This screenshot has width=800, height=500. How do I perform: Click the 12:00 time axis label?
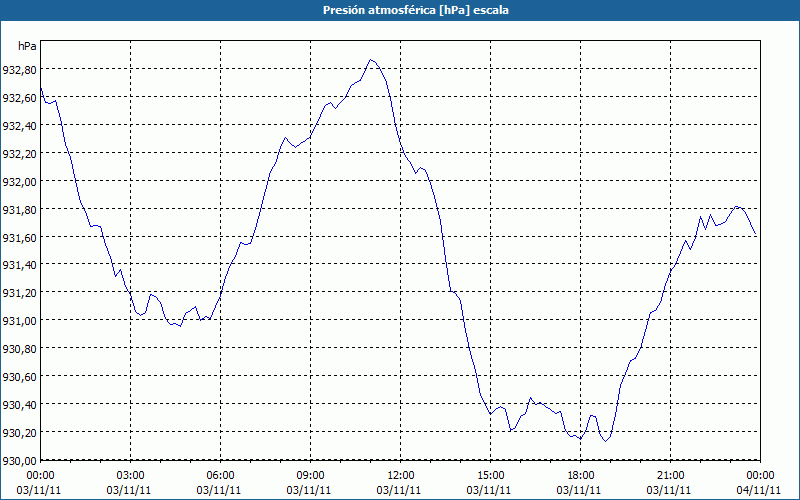point(401,476)
